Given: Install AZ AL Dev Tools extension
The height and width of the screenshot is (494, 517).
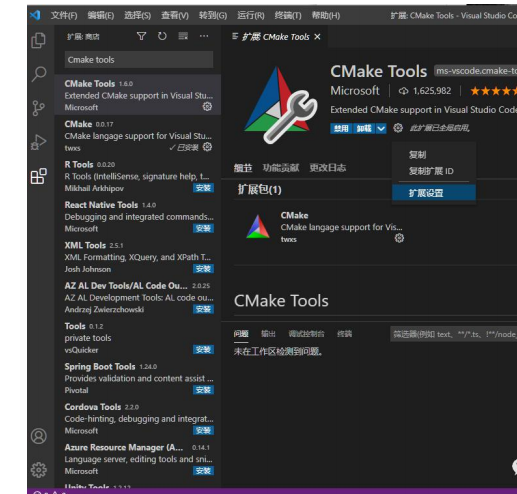Looking at the screenshot, I should [203, 309].
